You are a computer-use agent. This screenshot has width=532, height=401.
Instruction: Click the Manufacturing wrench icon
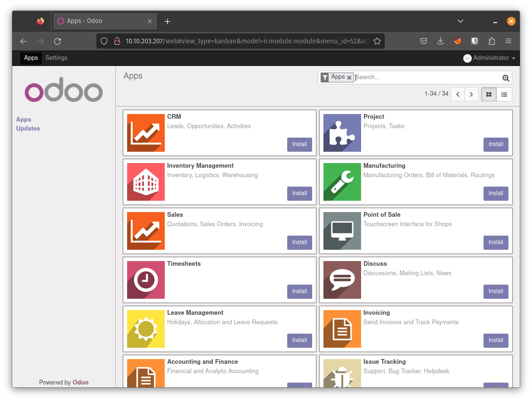[342, 182]
